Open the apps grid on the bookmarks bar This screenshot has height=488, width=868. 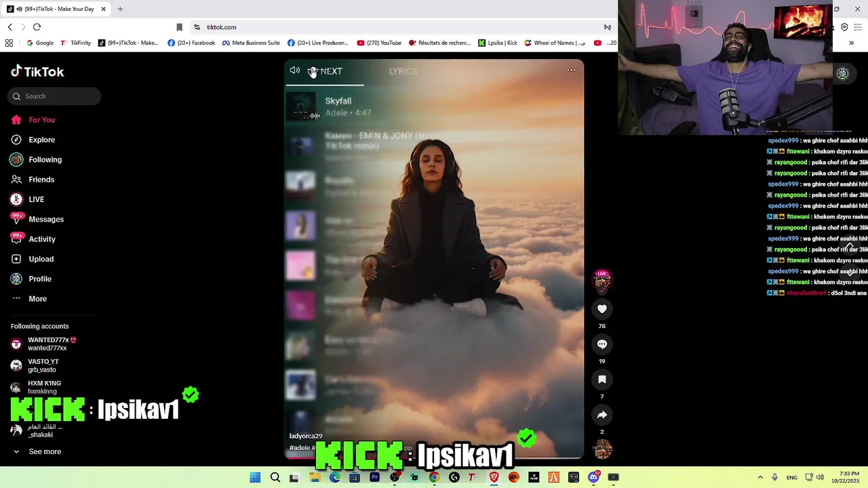pos(9,43)
